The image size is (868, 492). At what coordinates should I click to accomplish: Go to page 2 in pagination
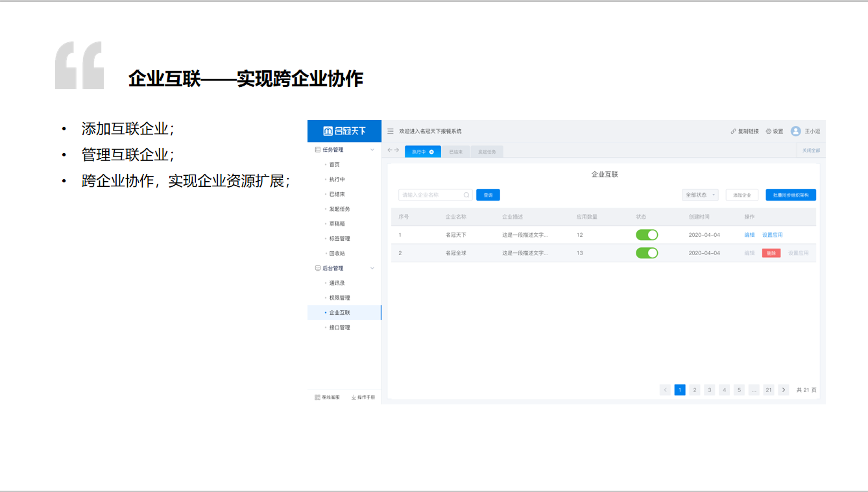695,390
